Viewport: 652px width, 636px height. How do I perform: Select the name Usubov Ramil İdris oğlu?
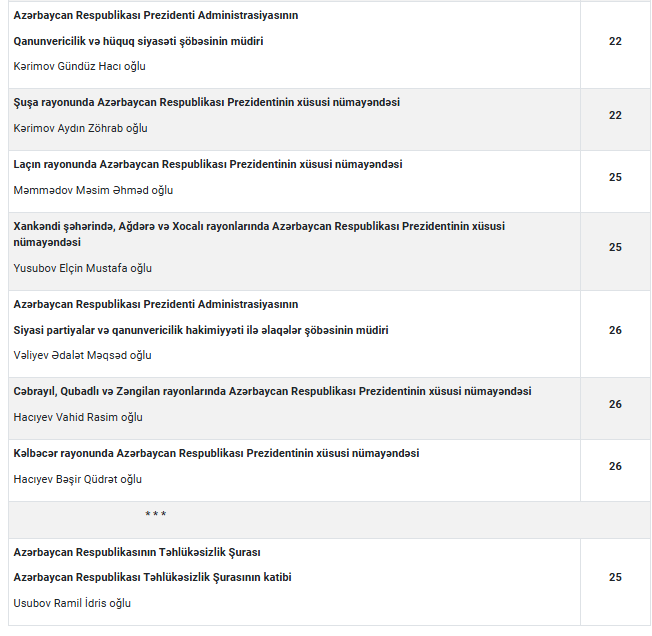[72, 603]
